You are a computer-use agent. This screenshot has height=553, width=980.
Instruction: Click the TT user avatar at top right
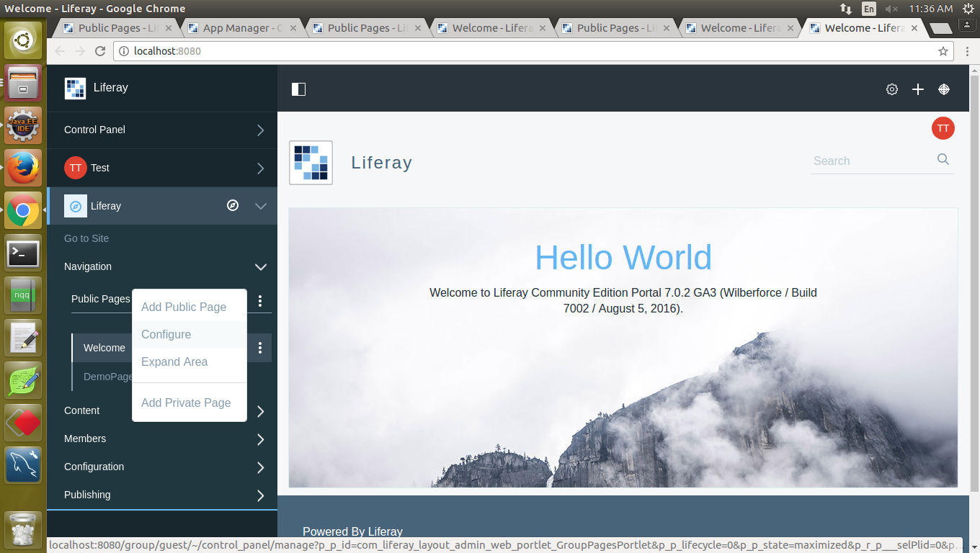943,128
